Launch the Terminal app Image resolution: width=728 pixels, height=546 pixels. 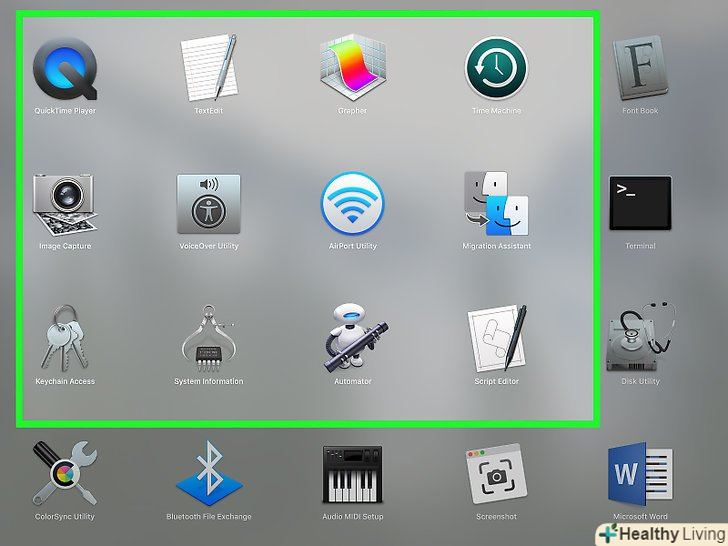[x=640, y=203]
